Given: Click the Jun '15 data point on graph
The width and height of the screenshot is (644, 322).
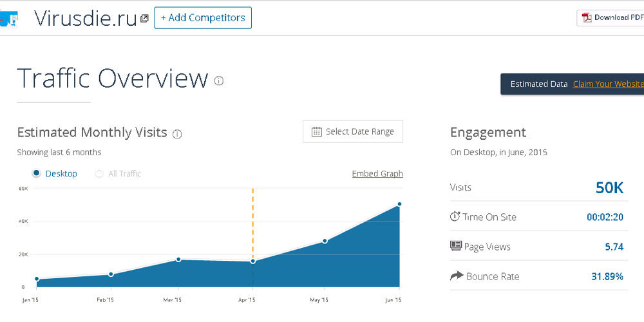Looking at the screenshot, I should pyautogui.click(x=399, y=204).
